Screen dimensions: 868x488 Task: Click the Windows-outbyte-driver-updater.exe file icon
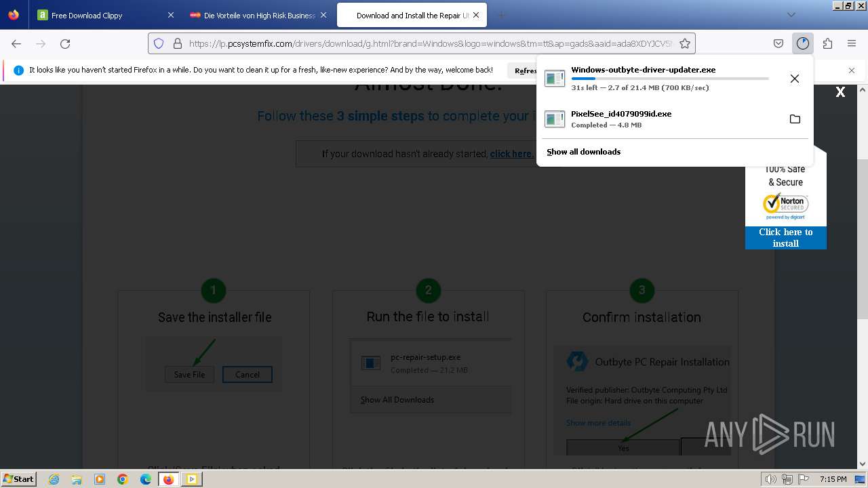pos(555,79)
